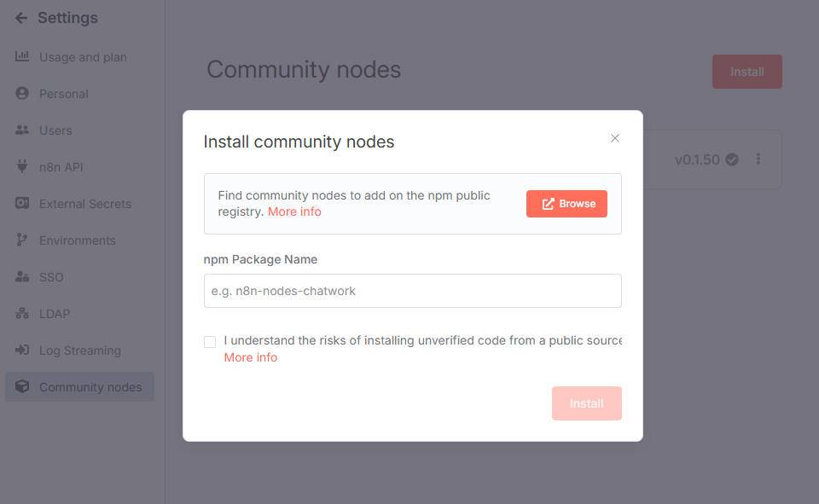Open the Log Streaming settings page
Viewport: 819px width, 504px height.
pyautogui.click(x=80, y=350)
